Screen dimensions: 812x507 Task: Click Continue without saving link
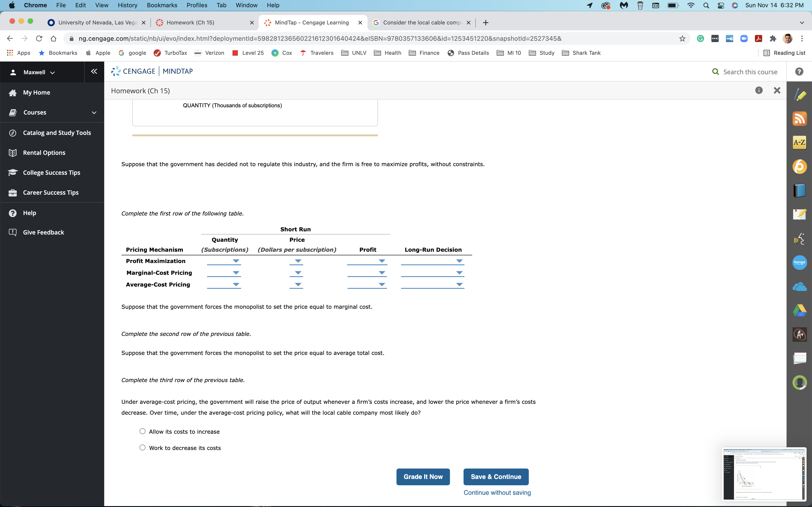point(497,492)
